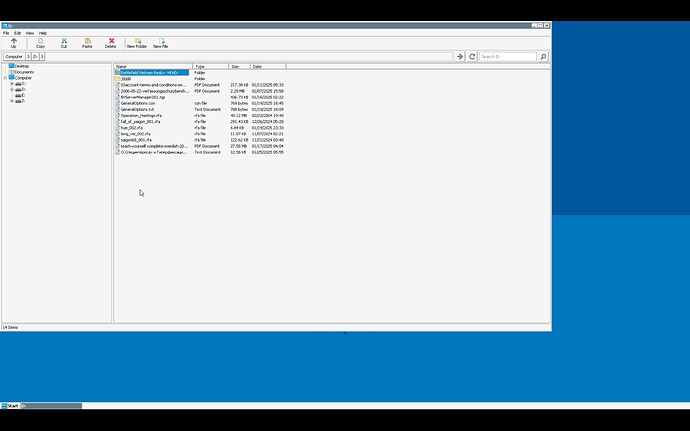Expand the D: drive in the tree
The image size is (690, 431).
(x=12, y=89)
